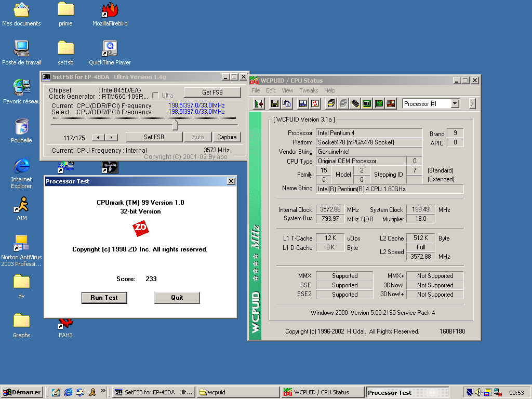The image size is (532, 399).
Task: Click the volume speaker tray icon
Action: click(x=478, y=393)
